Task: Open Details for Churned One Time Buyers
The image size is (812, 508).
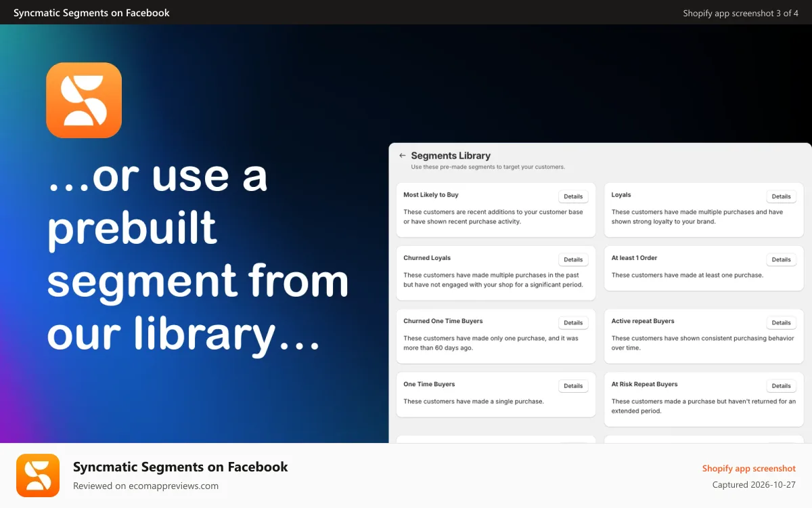Action: (573, 322)
